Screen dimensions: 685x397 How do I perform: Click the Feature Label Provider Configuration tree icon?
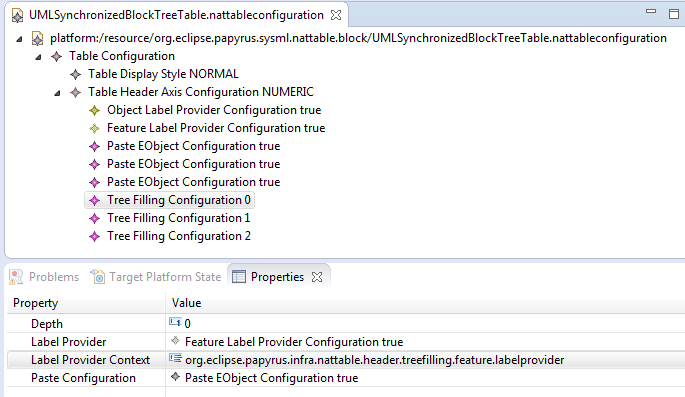tap(94, 128)
